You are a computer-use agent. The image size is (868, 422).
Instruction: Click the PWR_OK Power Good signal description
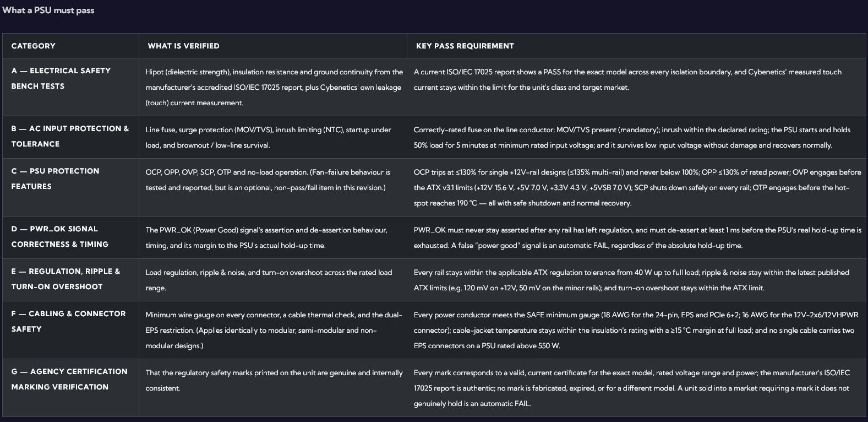pos(266,237)
